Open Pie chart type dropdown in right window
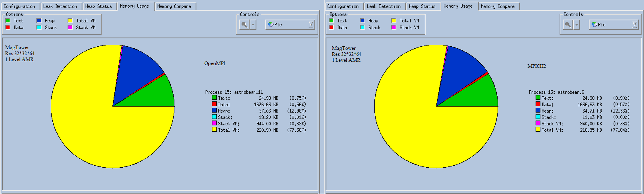This screenshot has width=644, height=194. click(x=614, y=25)
